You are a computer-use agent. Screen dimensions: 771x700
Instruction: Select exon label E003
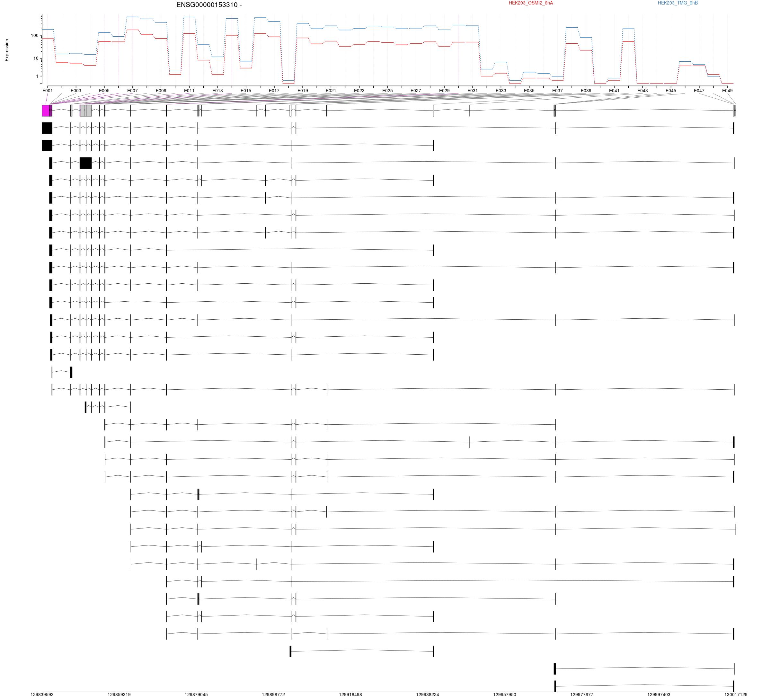(76, 91)
